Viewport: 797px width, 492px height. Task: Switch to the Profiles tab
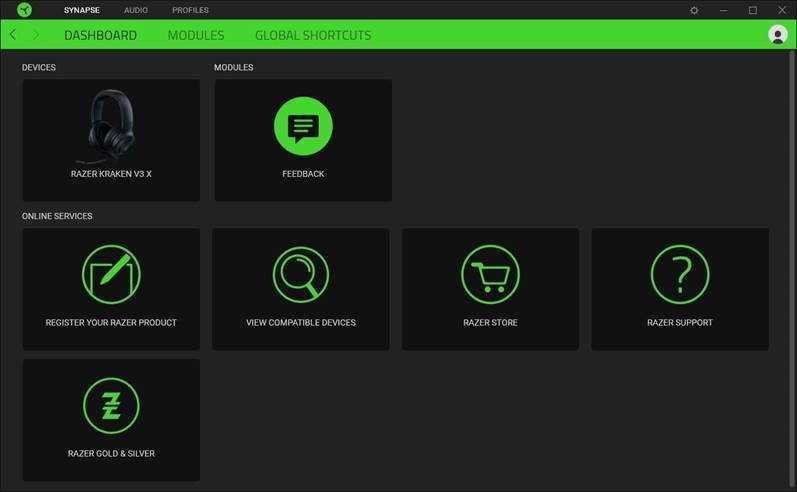tap(190, 10)
